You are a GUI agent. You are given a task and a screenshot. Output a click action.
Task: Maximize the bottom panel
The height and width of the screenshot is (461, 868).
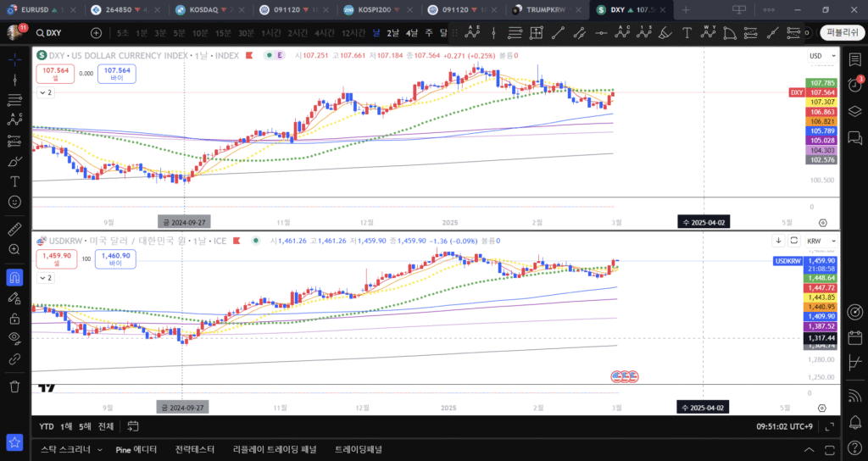(x=829, y=449)
